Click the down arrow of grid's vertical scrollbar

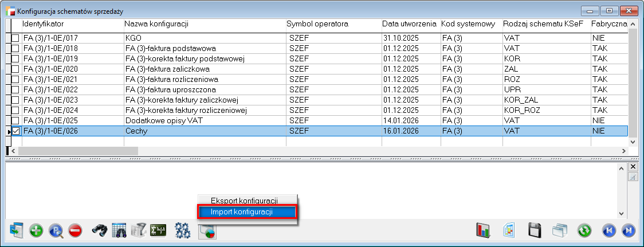tap(633, 141)
